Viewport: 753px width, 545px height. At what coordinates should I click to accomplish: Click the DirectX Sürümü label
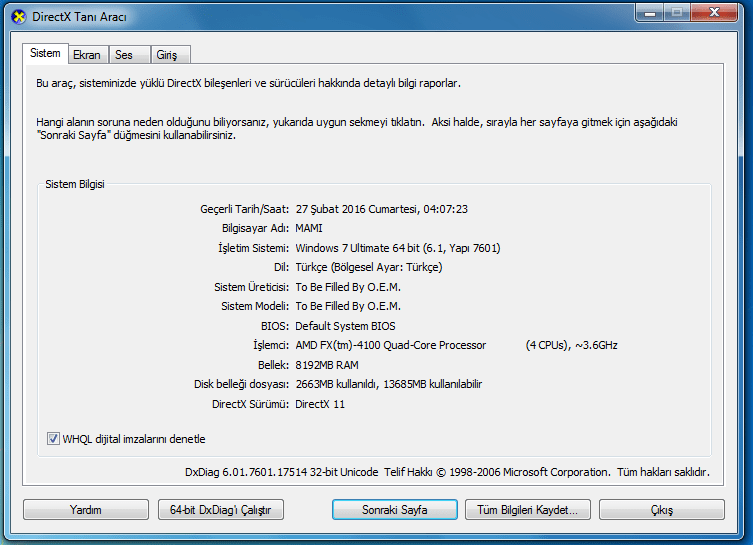point(250,404)
